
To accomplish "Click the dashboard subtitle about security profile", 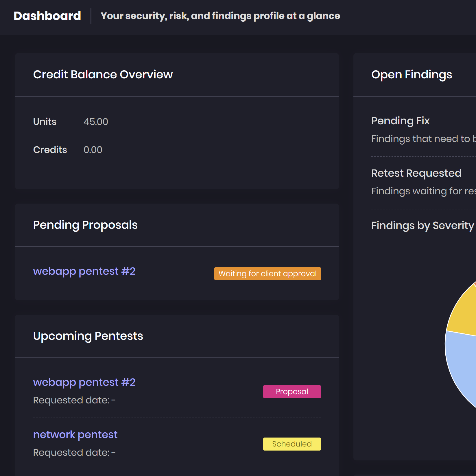I will click(x=220, y=16).
